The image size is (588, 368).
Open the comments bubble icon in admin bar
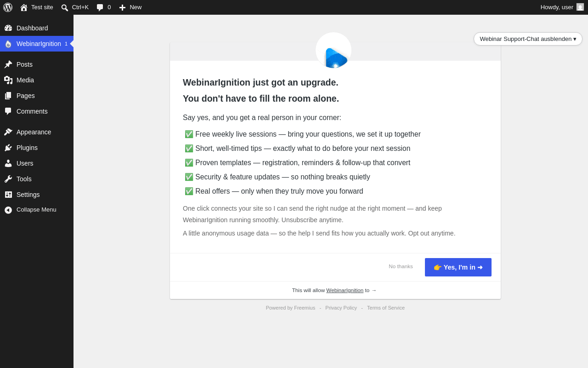[x=100, y=7]
